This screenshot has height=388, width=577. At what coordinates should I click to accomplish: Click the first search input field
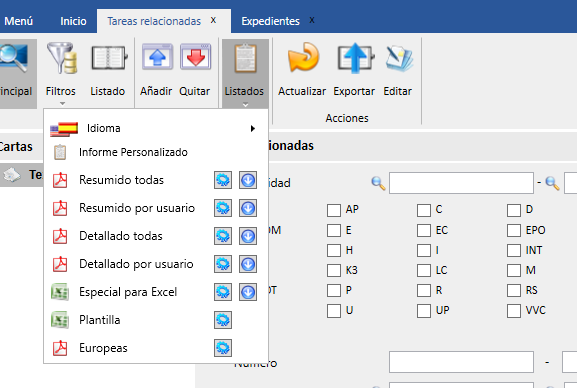(x=461, y=183)
